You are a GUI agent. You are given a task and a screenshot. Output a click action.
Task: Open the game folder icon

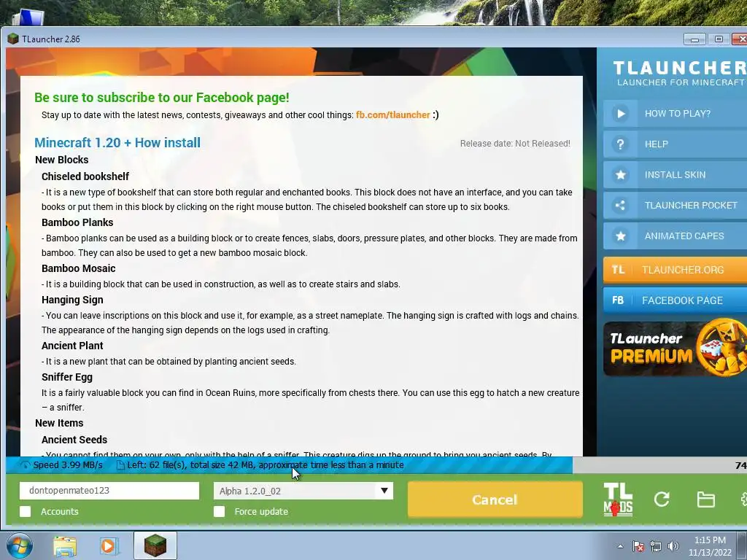click(705, 499)
